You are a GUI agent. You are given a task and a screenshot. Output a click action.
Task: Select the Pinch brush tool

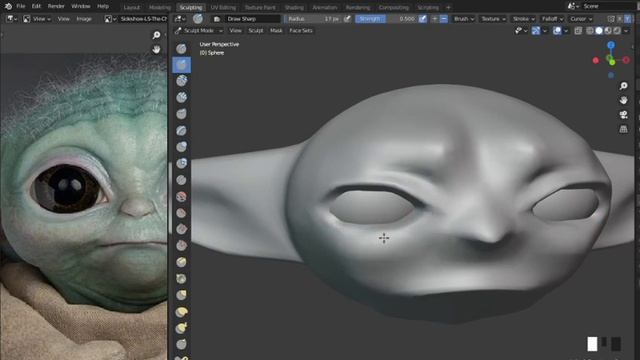tap(181, 278)
